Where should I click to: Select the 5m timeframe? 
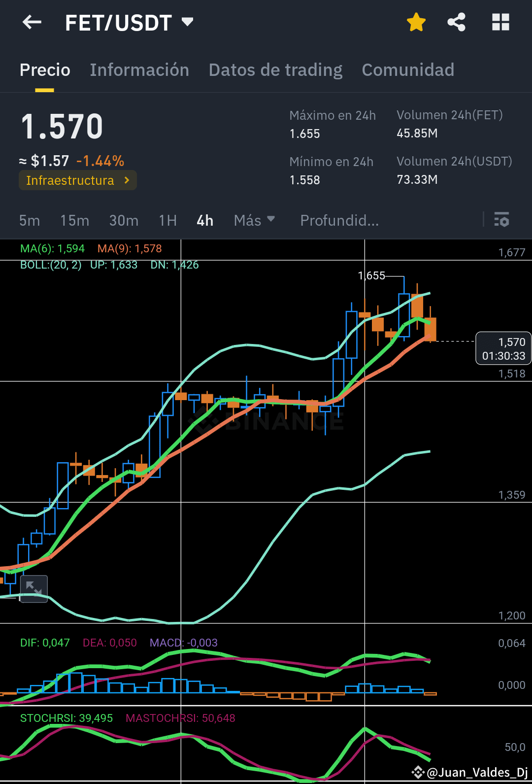[30, 220]
